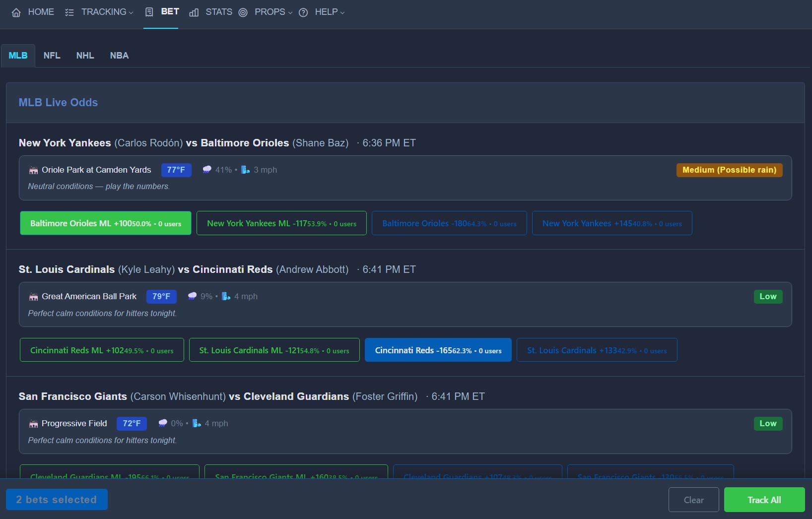This screenshot has height=519, width=812.
Task: Deselect Cincinnati Reds -165 bet
Action: coord(438,350)
